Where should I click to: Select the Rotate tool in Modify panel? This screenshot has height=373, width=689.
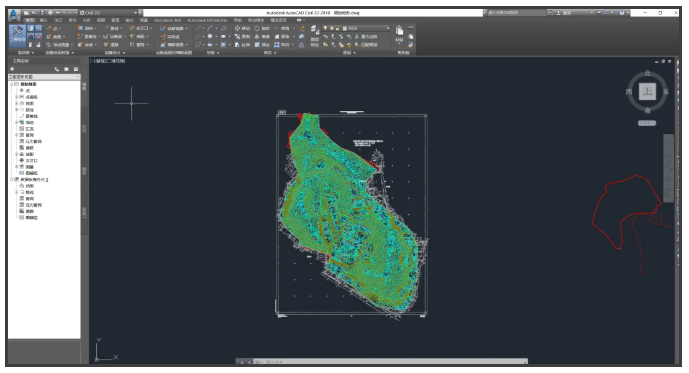262,29
